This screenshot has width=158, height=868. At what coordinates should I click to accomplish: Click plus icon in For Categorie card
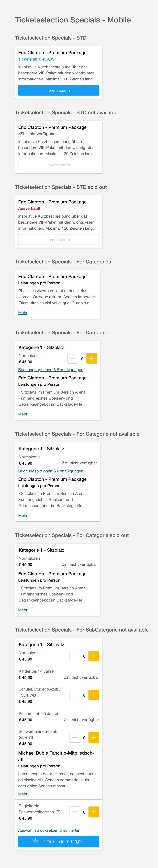coord(92,358)
